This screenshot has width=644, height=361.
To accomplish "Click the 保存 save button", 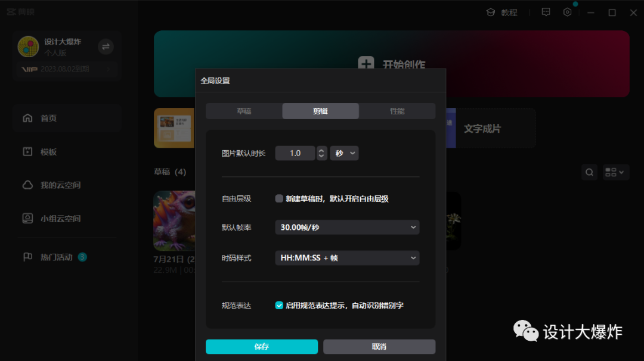I will coord(261,347).
